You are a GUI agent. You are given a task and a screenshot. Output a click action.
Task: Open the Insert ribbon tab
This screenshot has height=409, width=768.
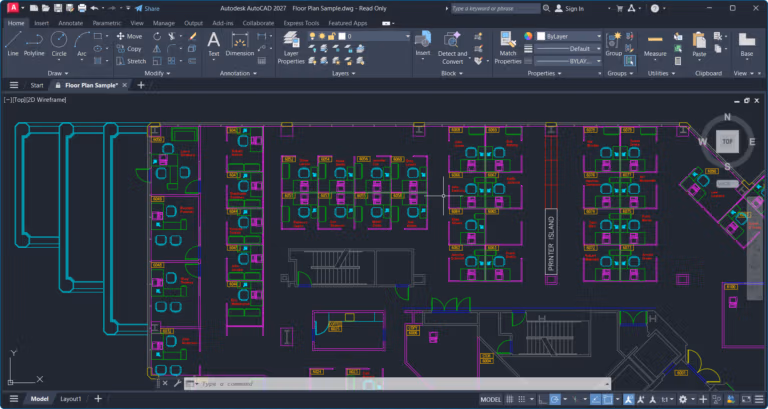[x=41, y=23]
